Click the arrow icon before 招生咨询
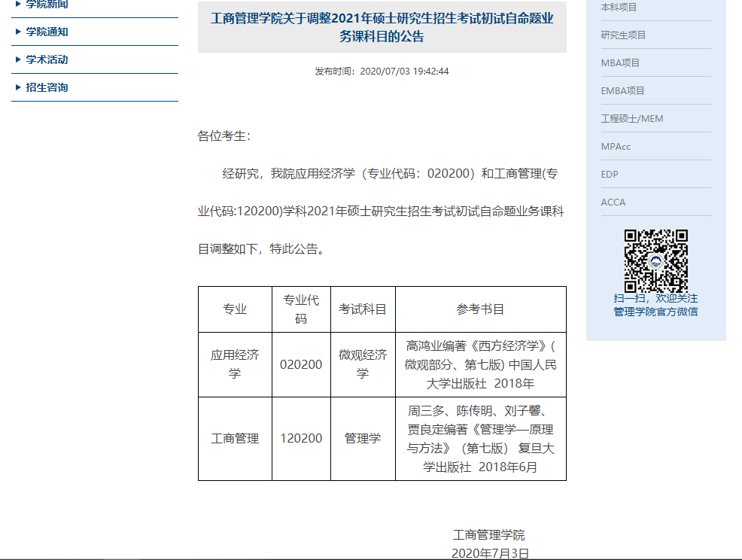 [x=18, y=87]
